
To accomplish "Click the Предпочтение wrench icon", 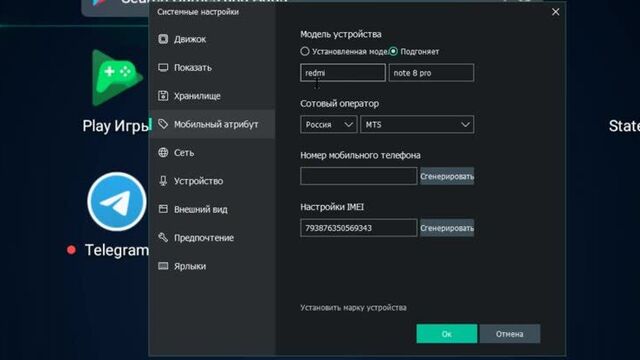I will pyautogui.click(x=163, y=237).
